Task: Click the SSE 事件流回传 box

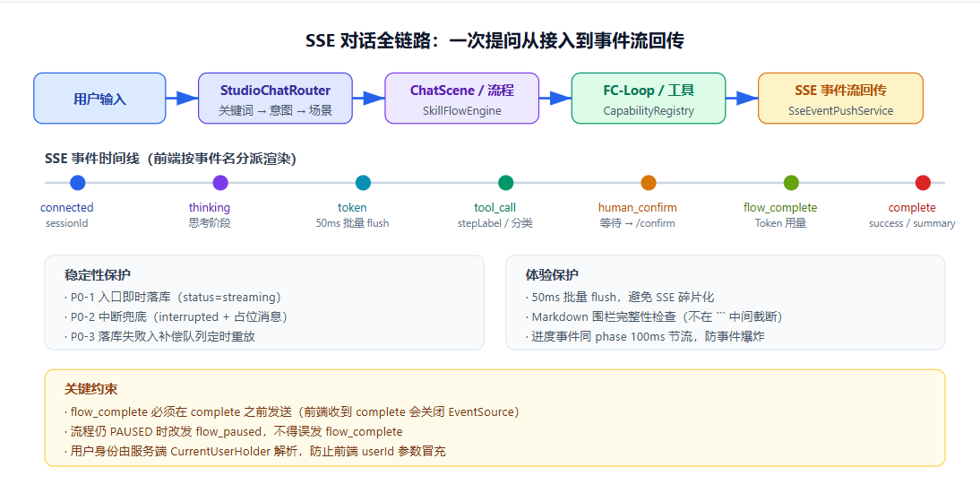Action: [x=840, y=98]
